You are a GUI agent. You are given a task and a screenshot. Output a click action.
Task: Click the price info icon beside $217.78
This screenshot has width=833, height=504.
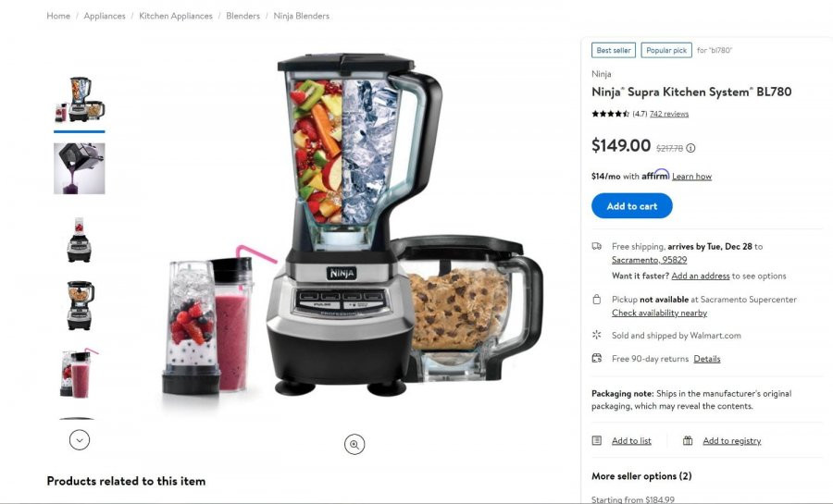(690, 148)
